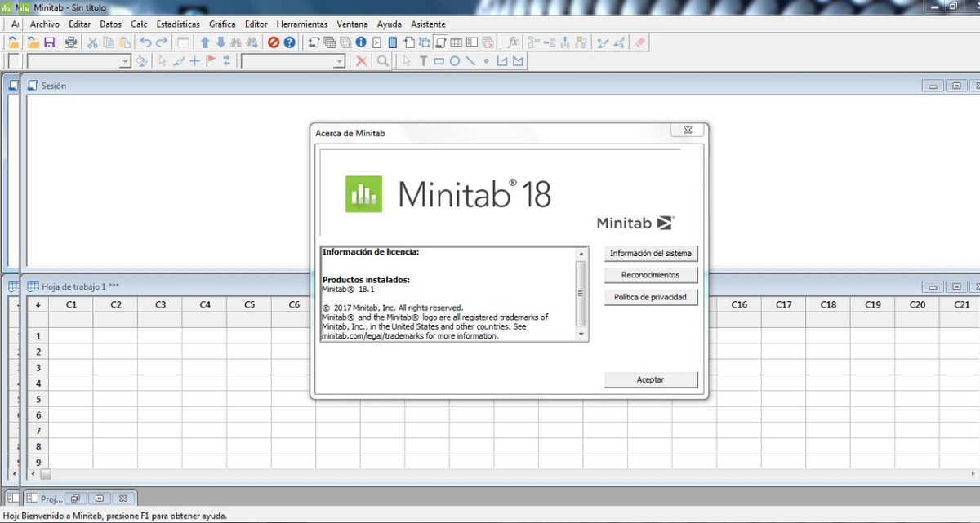The image size is (980, 523).
Task: Open the Ayuda menu
Action: 390,24
